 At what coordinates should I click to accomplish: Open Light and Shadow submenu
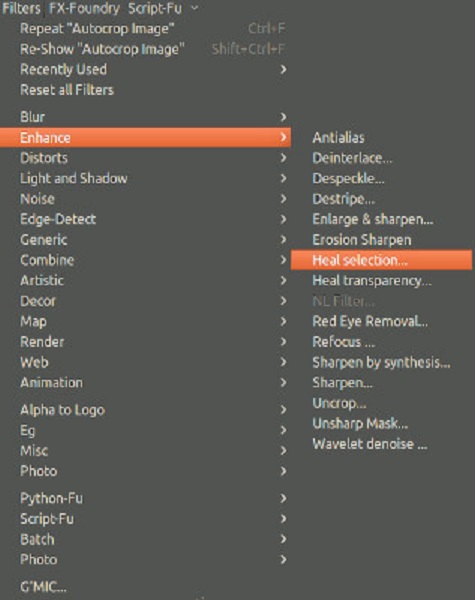pos(145,178)
